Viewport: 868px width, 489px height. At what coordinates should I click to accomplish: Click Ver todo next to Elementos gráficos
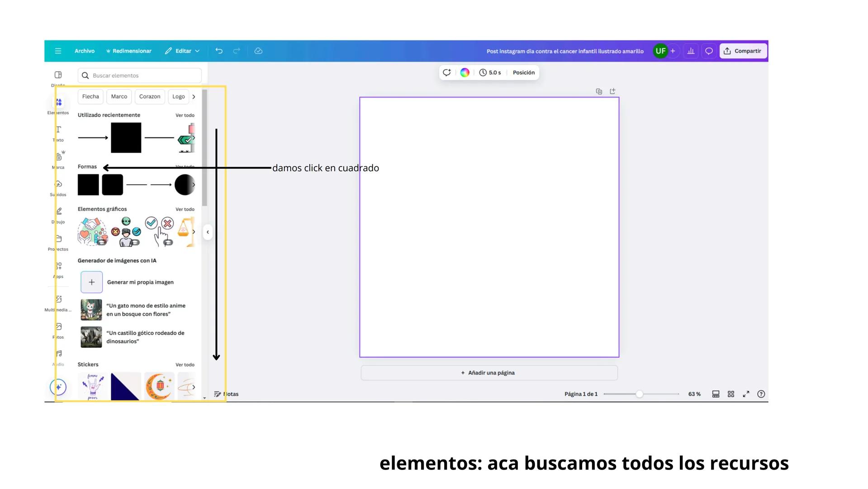tap(185, 209)
